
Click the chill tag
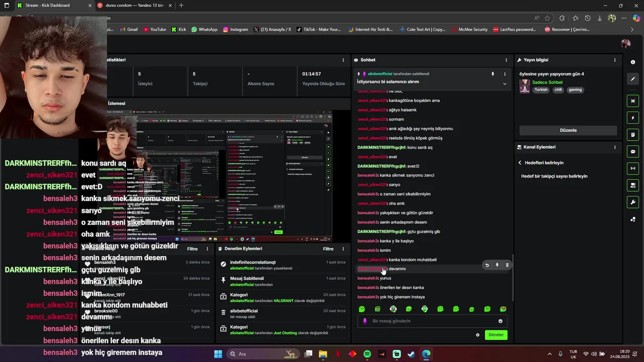(558, 90)
